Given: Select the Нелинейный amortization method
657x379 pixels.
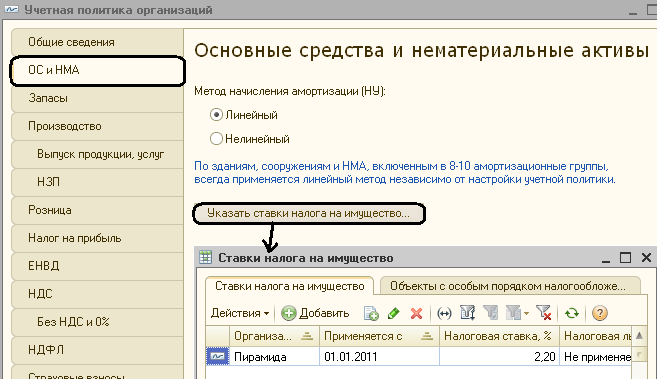Looking at the screenshot, I should (250, 139).
